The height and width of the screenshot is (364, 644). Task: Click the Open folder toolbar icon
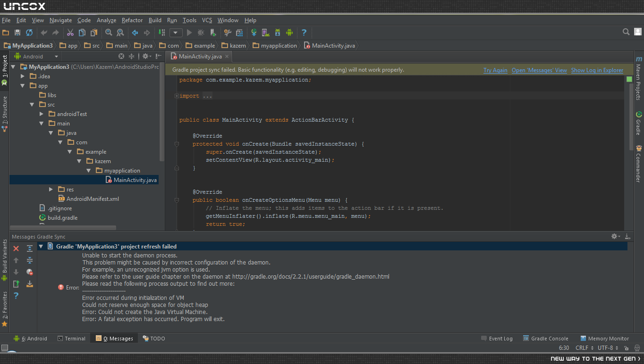point(6,33)
